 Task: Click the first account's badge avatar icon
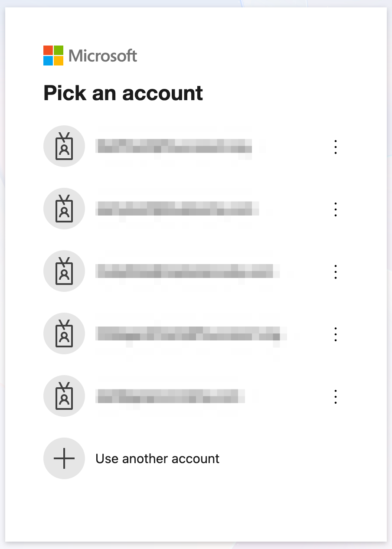64,146
